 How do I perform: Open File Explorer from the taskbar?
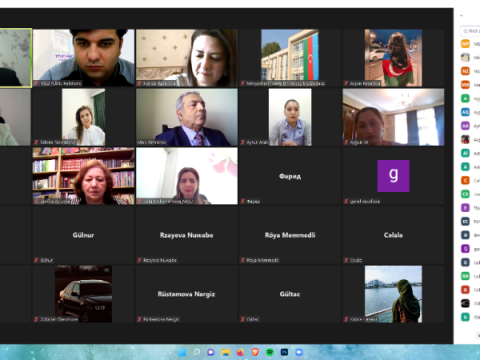[x=226, y=352]
